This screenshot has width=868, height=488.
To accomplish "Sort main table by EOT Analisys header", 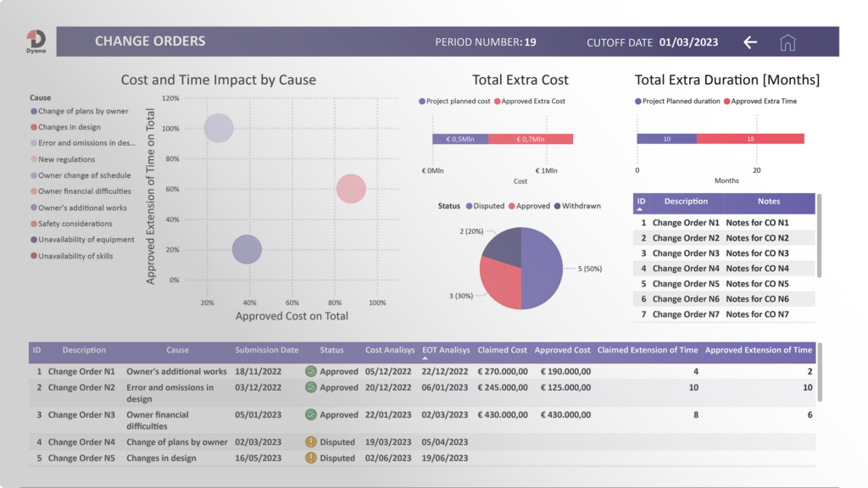I will click(446, 350).
